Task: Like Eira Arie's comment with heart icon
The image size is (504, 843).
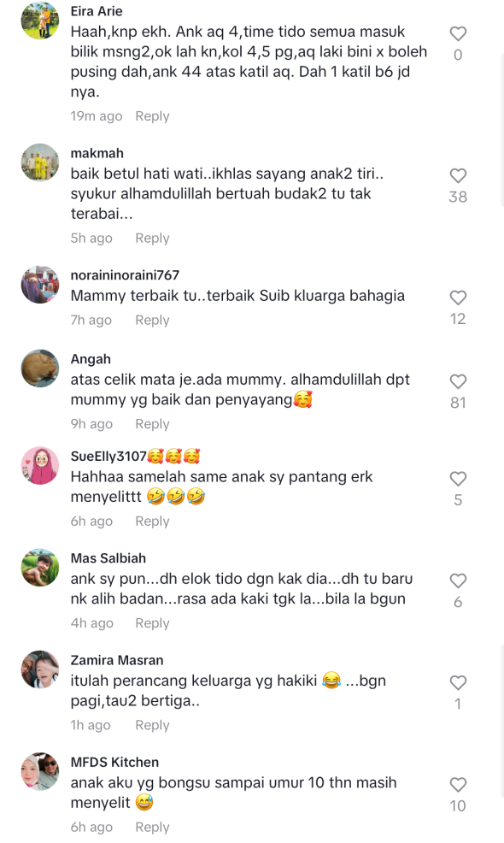Action: coord(458,34)
